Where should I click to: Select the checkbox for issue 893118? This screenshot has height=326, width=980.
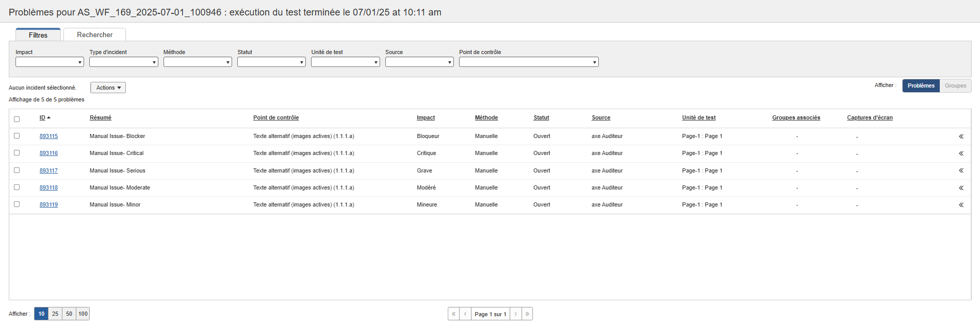(x=17, y=187)
